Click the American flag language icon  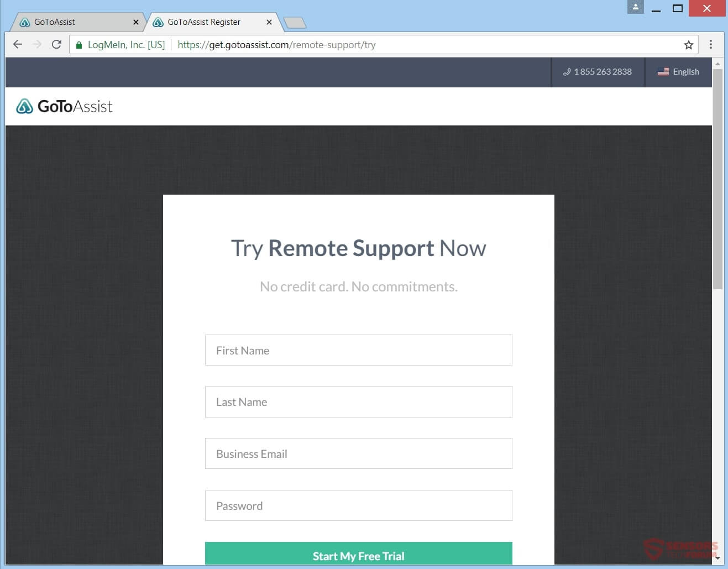[663, 71]
